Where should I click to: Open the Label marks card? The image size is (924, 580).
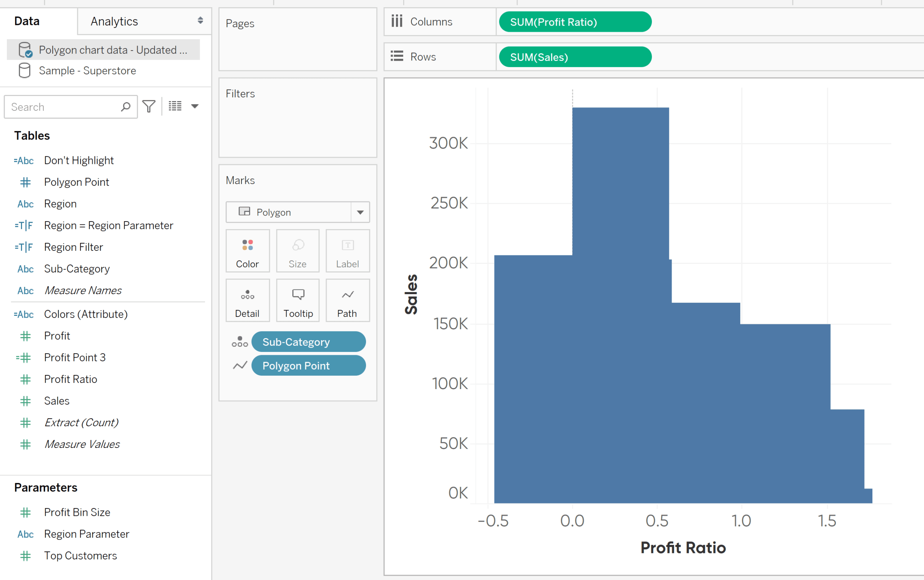pos(348,251)
